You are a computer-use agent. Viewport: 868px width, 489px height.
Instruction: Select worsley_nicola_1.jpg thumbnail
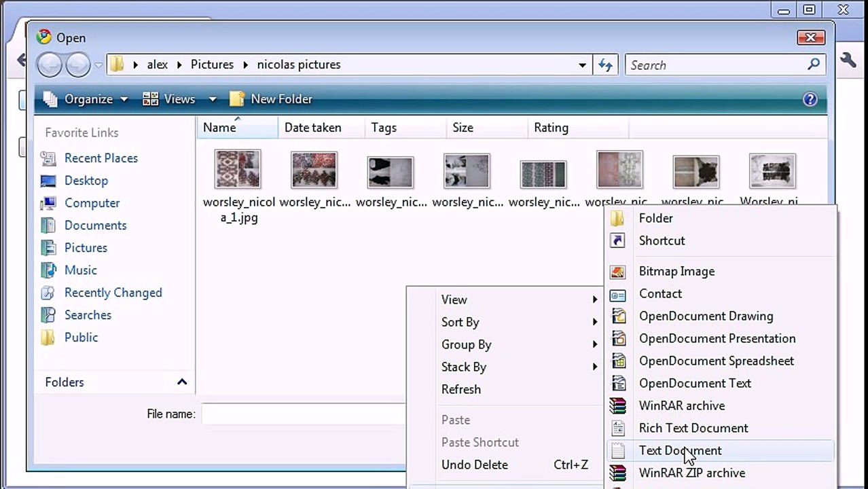pyautogui.click(x=238, y=169)
